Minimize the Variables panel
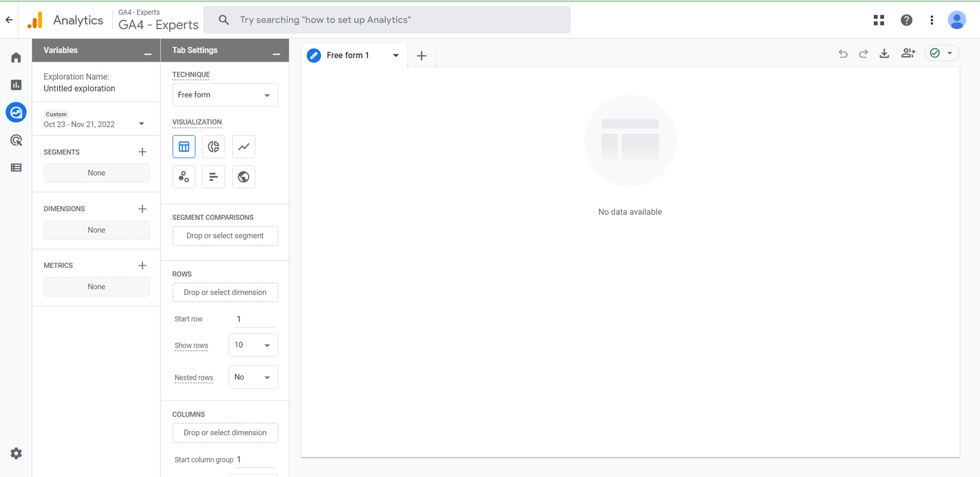This screenshot has width=980, height=477. click(x=148, y=54)
